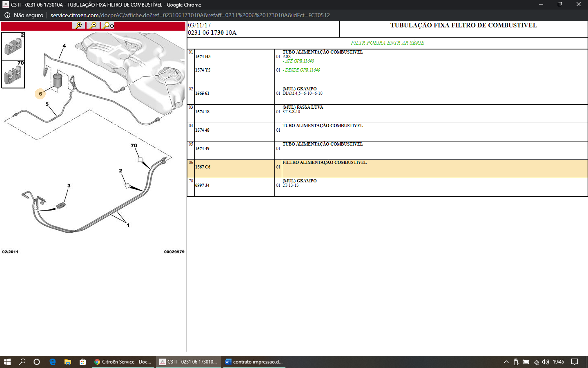Click part number 6997 J4
This screenshot has width=588, height=368.
(x=202, y=186)
